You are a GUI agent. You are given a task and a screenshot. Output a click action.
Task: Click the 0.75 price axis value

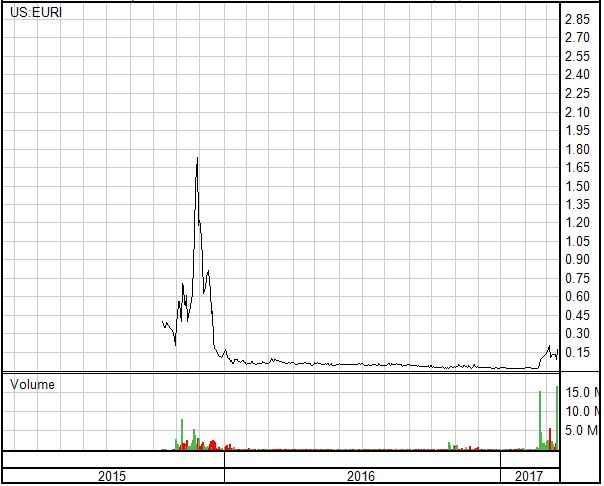coord(577,278)
